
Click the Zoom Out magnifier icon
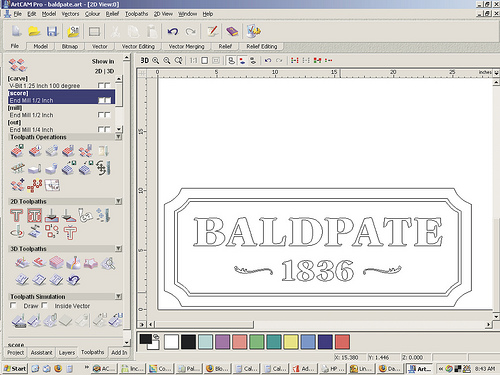point(167,60)
